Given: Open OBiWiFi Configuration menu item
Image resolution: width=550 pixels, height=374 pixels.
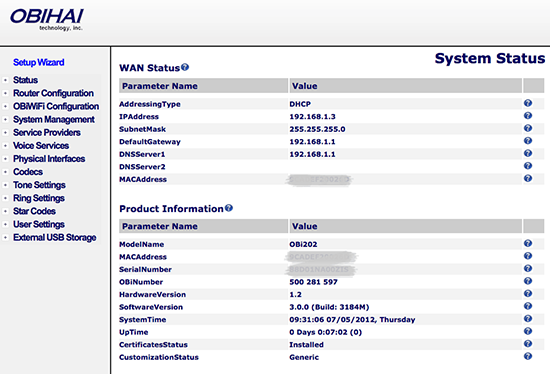Looking at the screenshot, I should tap(56, 106).
